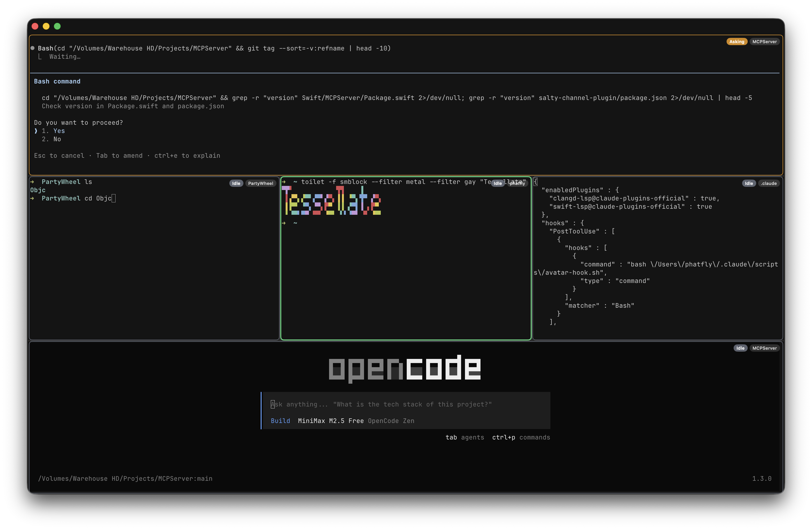The width and height of the screenshot is (812, 530).
Task: Toggle the Build agent mode in opencode
Action: [280, 421]
